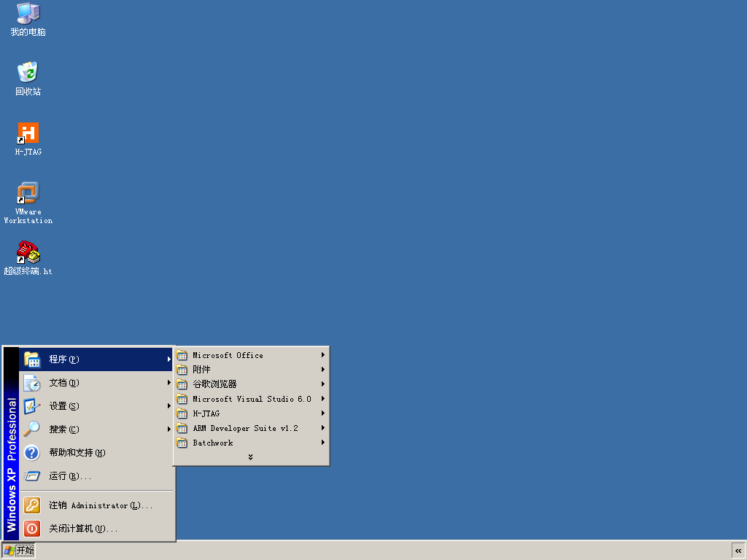Open the 程序(P) menu entry
Screen dimensions: 747x560
click(96, 359)
